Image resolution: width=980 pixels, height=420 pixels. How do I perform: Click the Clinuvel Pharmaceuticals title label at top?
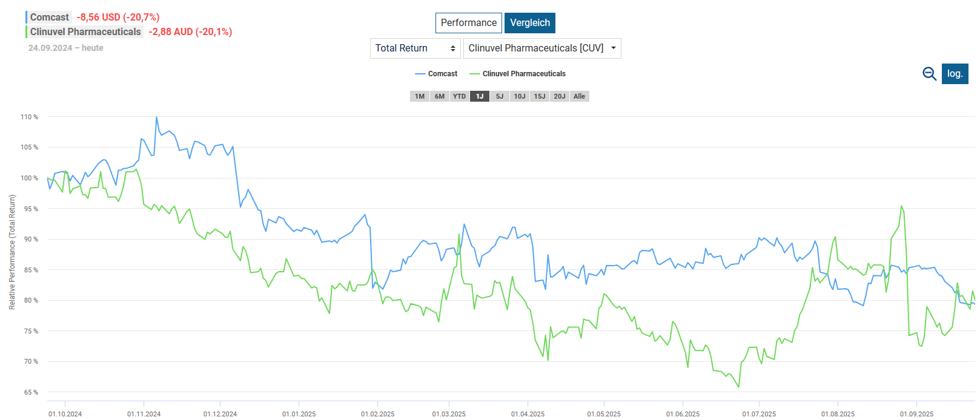click(x=85, y=32)
